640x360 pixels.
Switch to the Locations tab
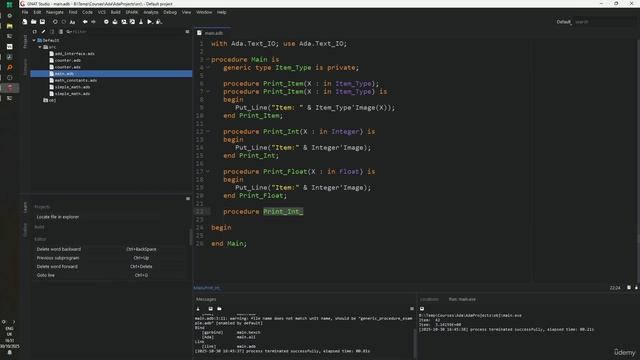429,299
